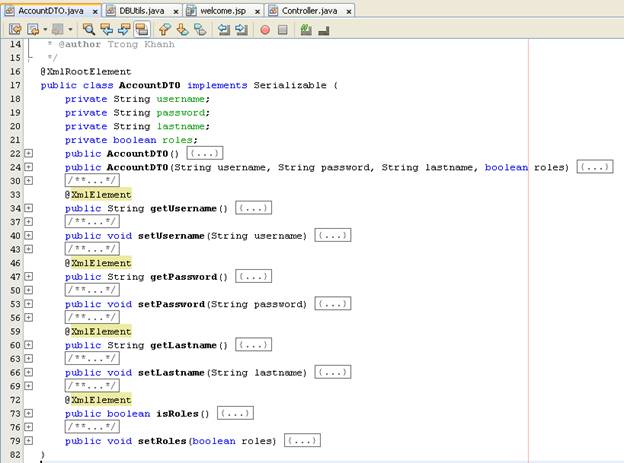The height and width of the screenshot is (463, 624).
Task: Click the word Serializable on line 17
Action: pyautogui.click(x=290, y=85)
